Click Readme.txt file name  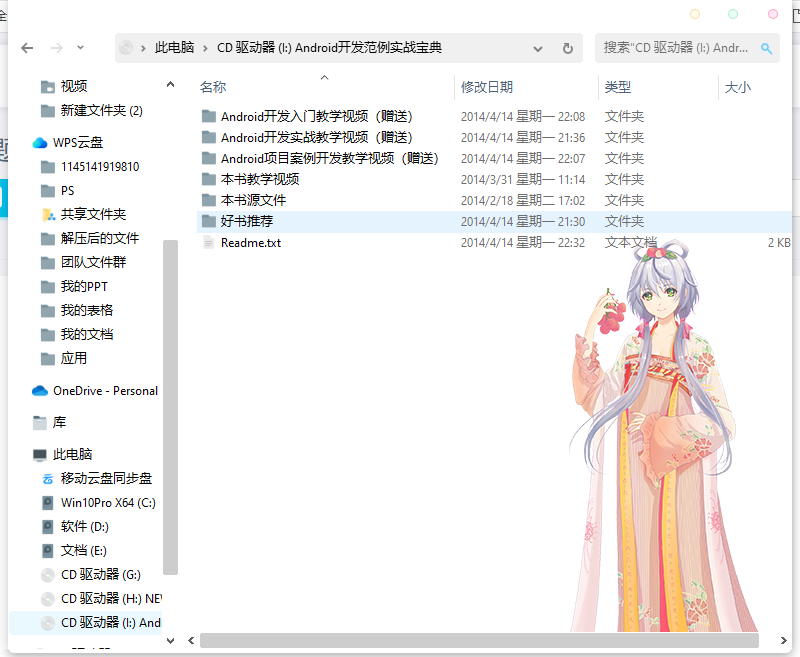(251, 243)
